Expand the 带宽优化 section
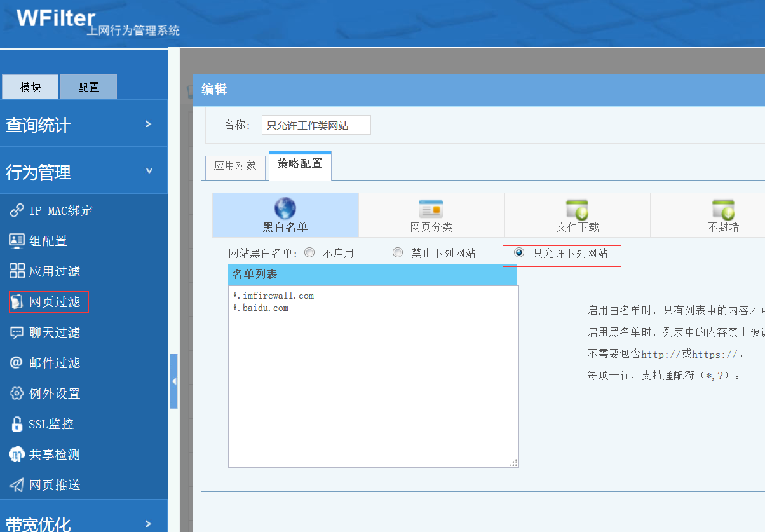This screenshot has width=765, height=532. click(84, 522)
